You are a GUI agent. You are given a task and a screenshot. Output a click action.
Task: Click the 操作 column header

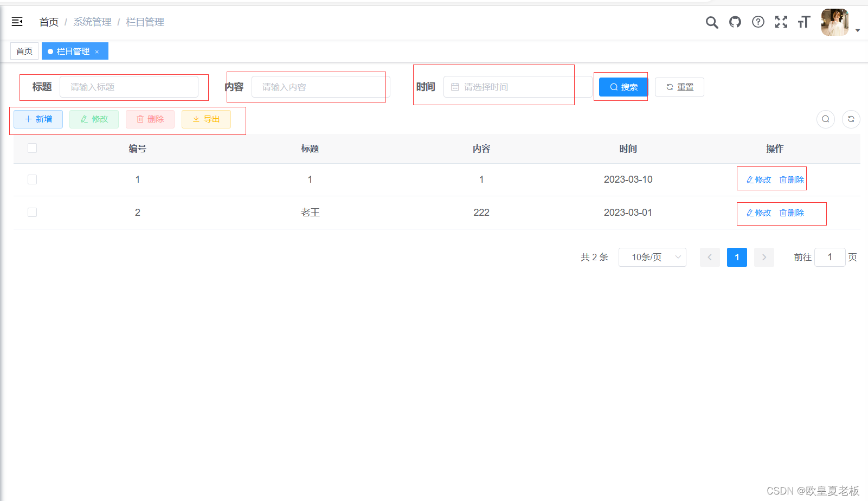[774, 149]
